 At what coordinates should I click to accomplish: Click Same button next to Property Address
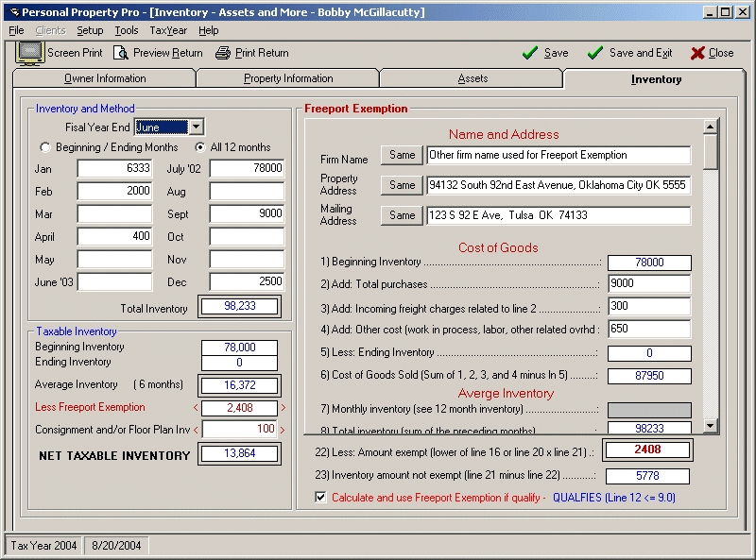coord(403,185)
